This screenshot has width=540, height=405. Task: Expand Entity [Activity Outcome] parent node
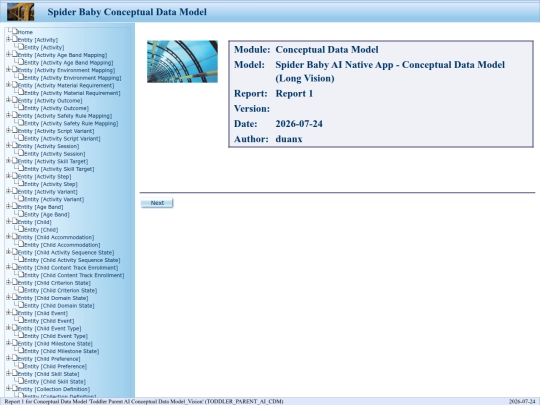[x=9, y=100]
